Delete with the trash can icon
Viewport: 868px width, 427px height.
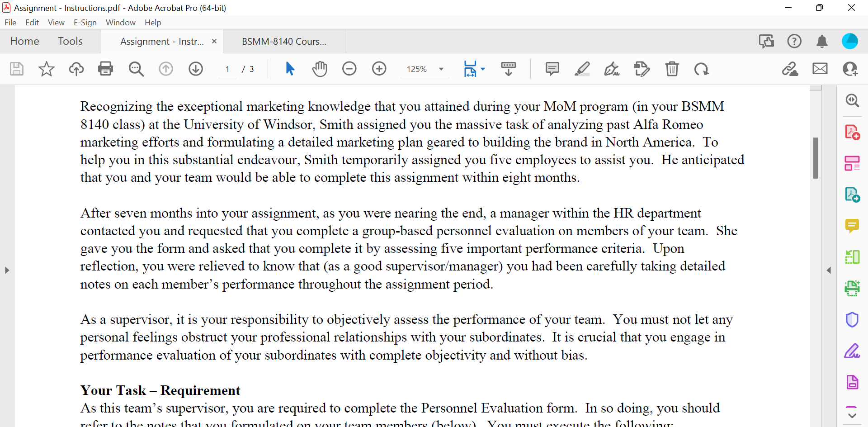[x=672, y=69]
